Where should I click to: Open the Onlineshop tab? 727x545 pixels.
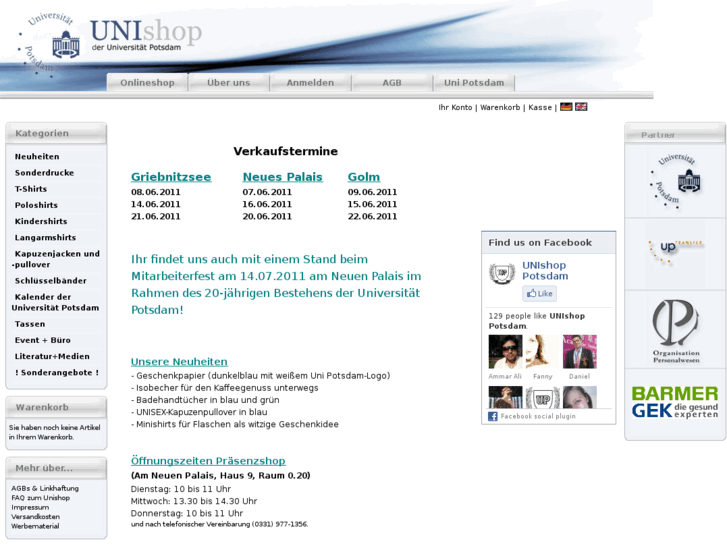147,83
